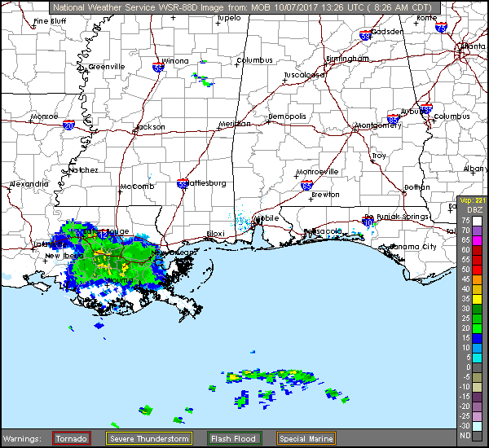Select the bright green 20 dBZ swatch
The height and width of the screenshot is (448, 489).
[x=477, y=328]
